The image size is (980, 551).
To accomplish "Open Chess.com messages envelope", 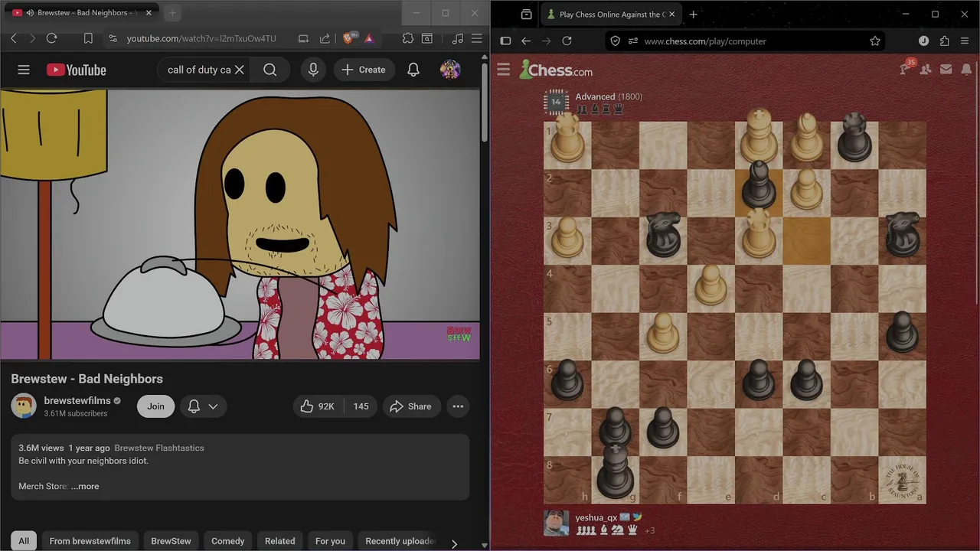I will (x=946, y=70).
